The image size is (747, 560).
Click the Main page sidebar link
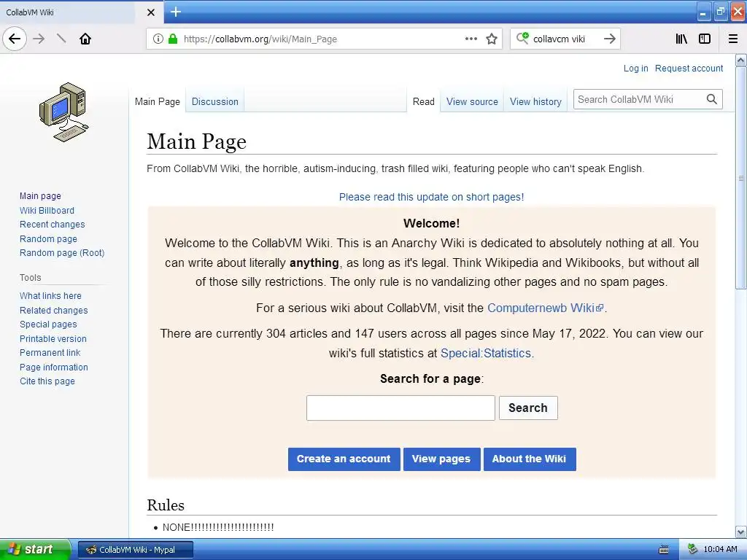tap(40, 195)
